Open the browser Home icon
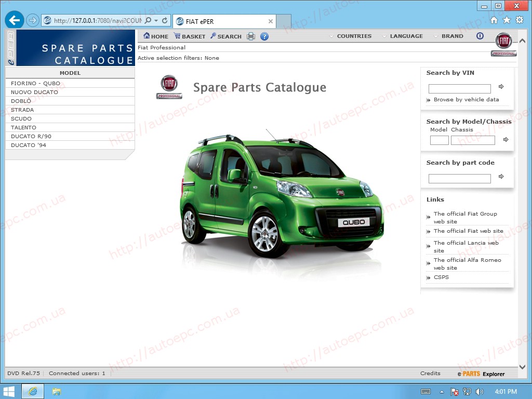 494,20
